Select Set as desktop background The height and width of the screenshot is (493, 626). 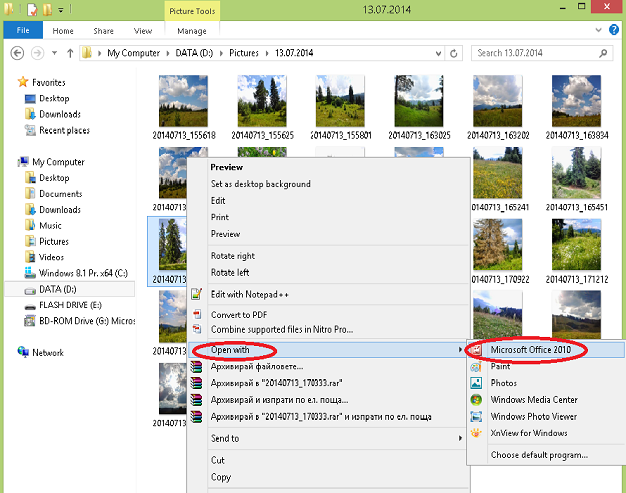coord(260,184)
